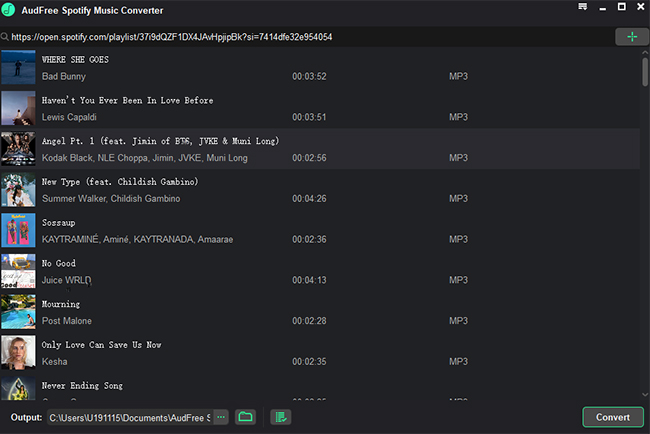Screen dimensions: 650x434
Task: Click Angel Pt. 1 album cover
Action: coord(18,149)
